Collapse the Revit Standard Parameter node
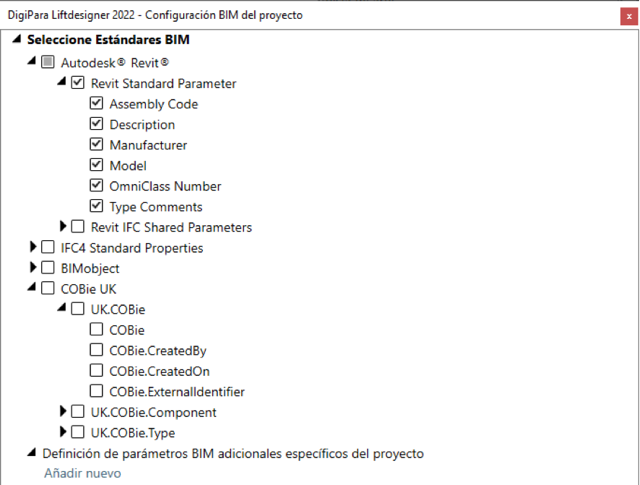The image size is (640, 485). click(62, 82)
